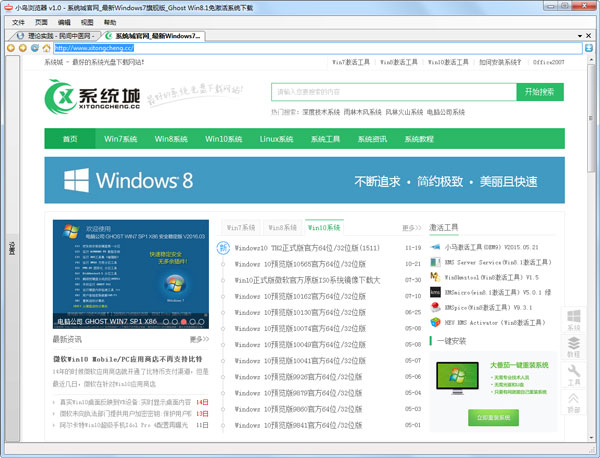The width and height of the screenshot is (600, 458).
Task: Open the 文件 menu
Action: 18,22
